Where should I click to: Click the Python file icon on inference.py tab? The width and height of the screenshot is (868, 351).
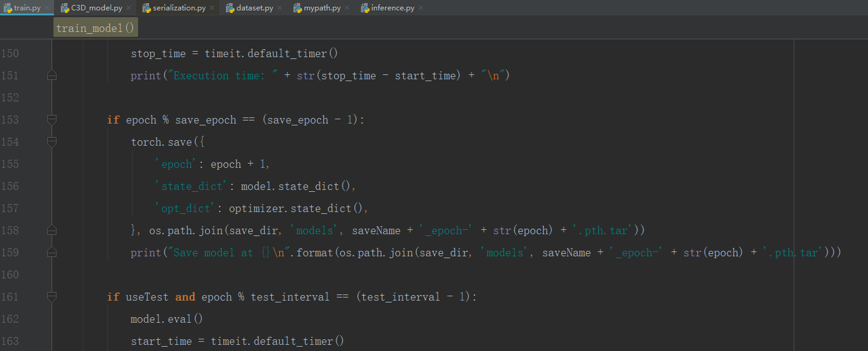[365, 8]
